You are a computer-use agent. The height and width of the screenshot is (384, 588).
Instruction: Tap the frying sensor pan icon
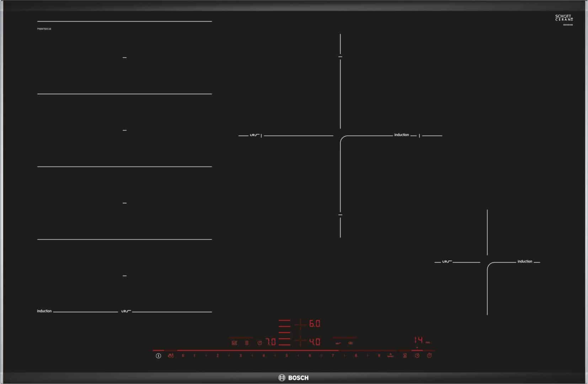point(234,343)
